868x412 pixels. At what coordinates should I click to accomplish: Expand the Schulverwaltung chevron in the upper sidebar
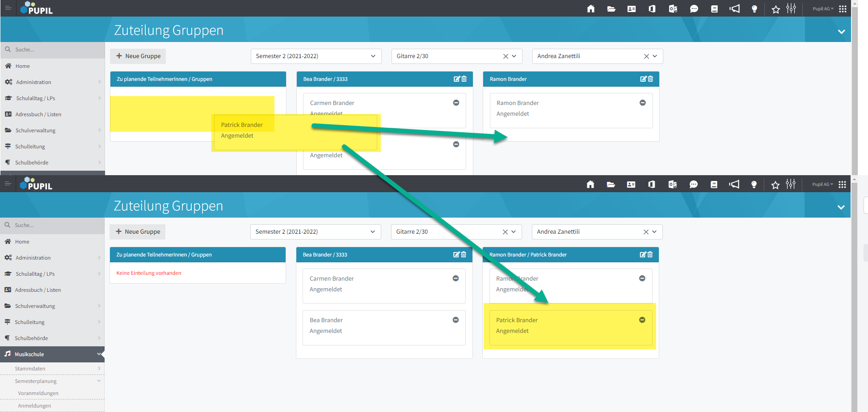tap(99, 130)
